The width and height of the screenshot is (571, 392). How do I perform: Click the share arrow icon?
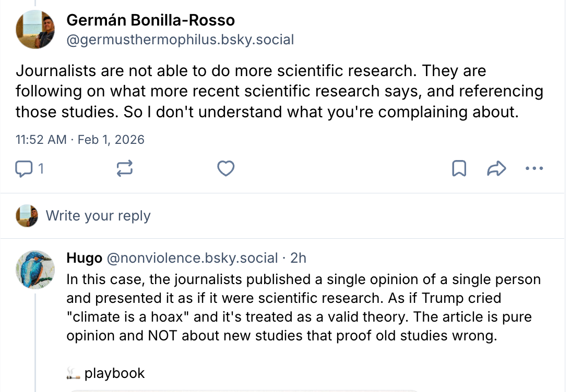[x=496, y=168]
